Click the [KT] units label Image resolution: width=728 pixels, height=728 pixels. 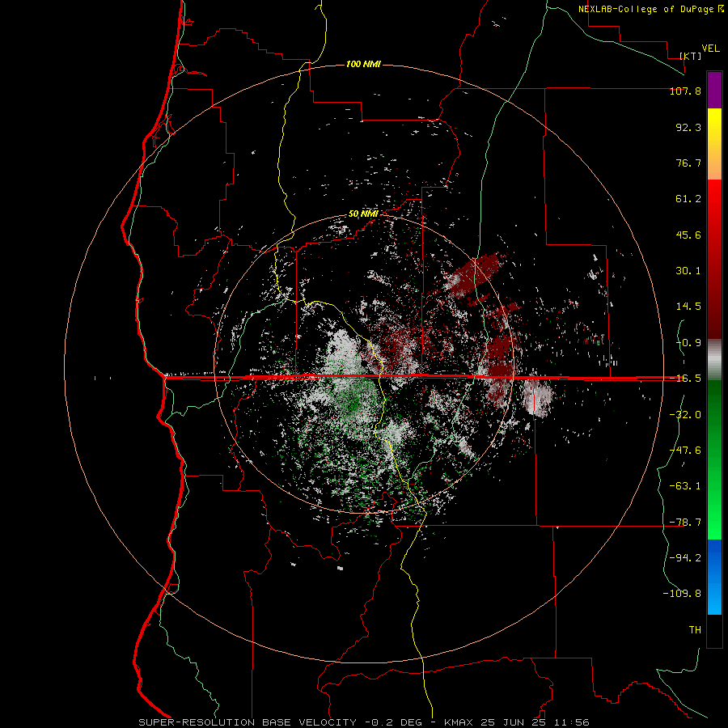(691, 56)
